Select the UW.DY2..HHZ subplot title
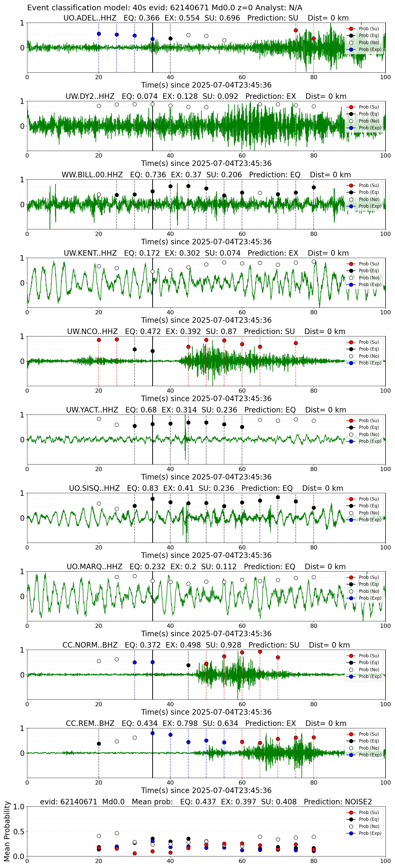The height and width of the screenshot is (868, 395). point(206,96)
